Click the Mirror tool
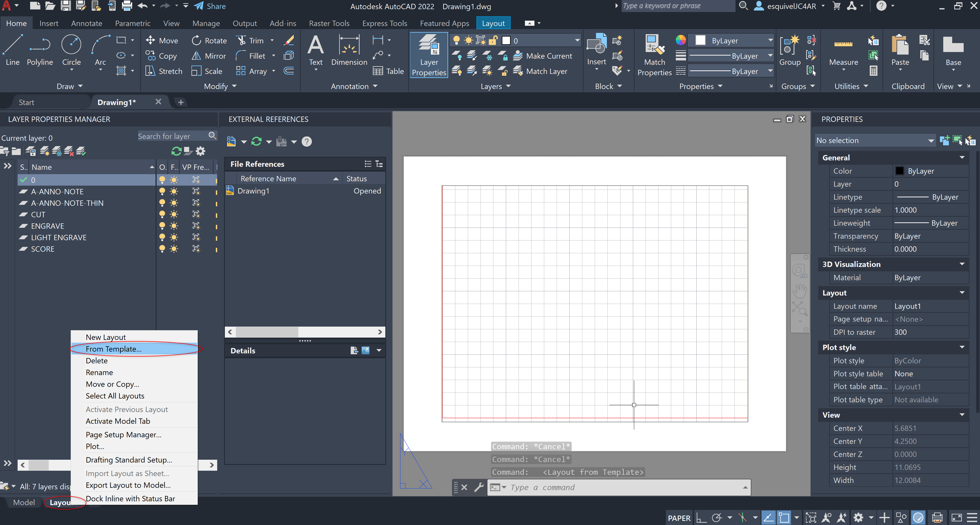The image size is (980, 525). [209, 56]
